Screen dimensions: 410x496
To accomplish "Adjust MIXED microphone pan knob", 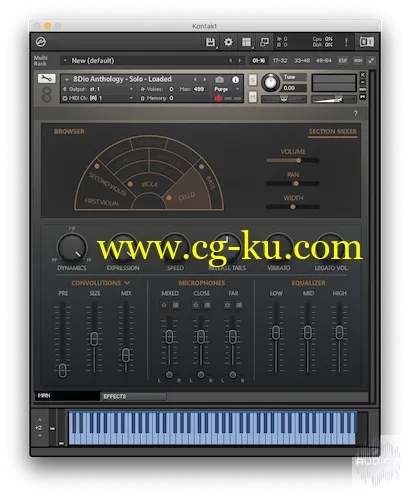I will tap(169, 374).
